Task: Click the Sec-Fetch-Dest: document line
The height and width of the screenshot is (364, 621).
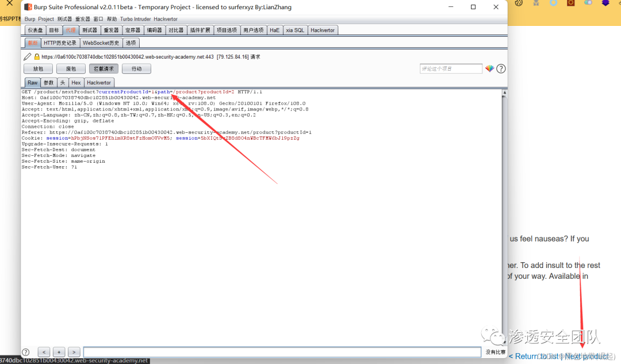Action: [59, 150]
